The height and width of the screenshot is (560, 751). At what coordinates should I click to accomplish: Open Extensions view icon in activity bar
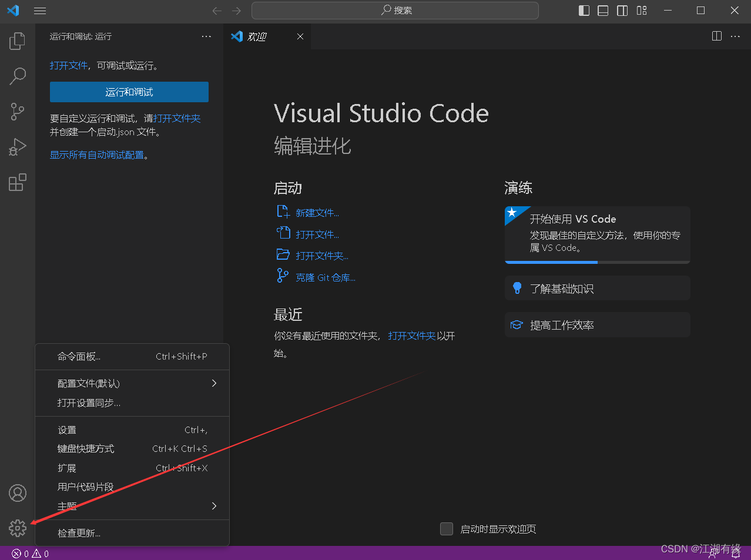[18, 182]
